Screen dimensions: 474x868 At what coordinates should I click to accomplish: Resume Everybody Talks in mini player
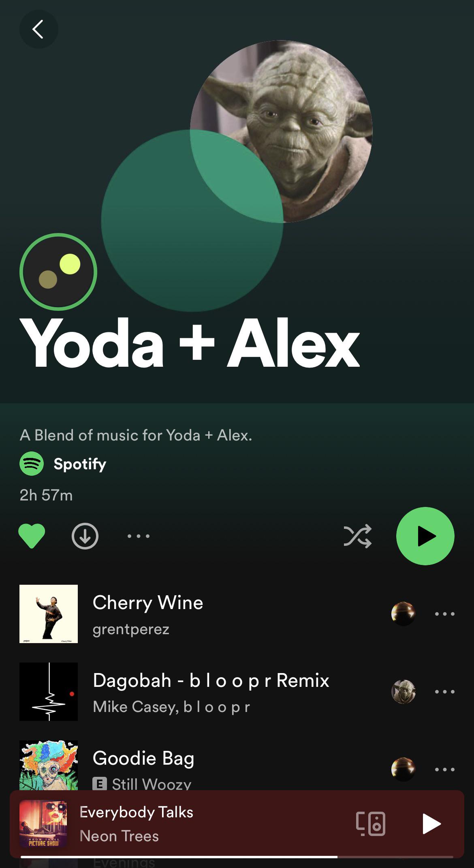(x=431, y=824)
